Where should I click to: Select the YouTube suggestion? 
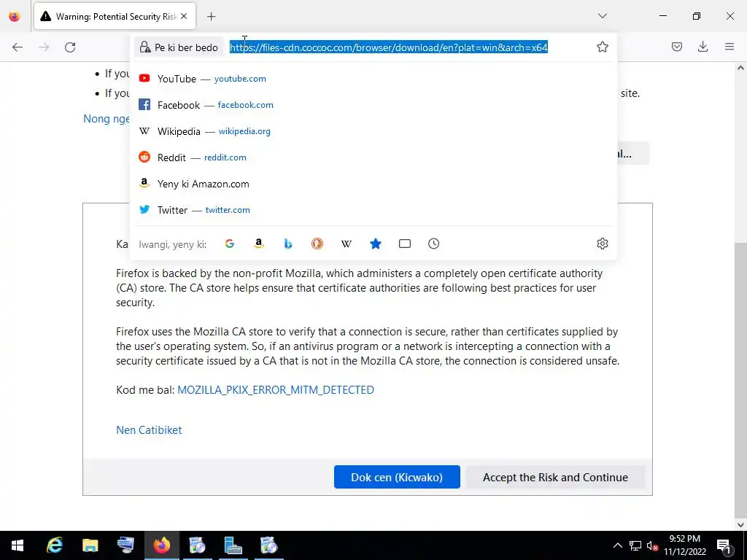pos(373,79)
